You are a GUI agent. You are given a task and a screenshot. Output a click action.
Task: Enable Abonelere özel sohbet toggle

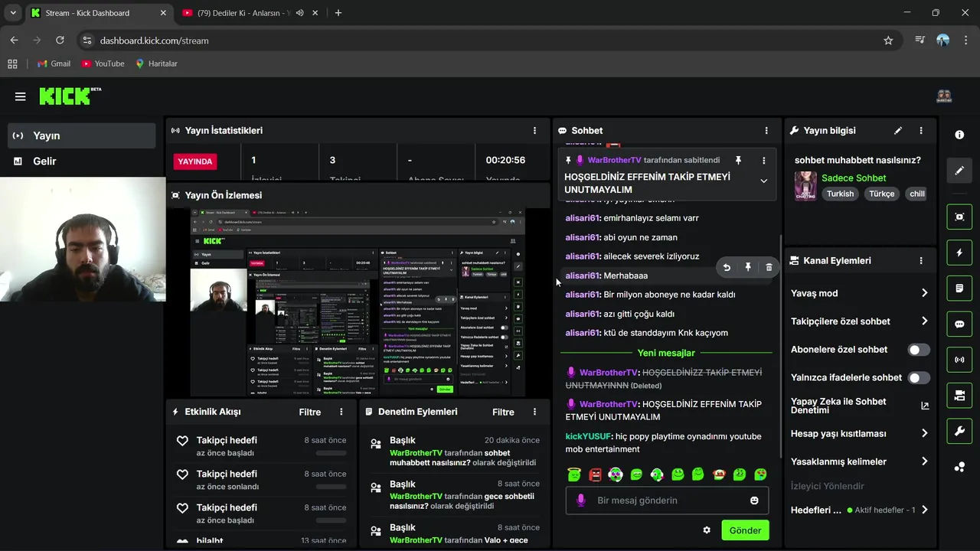919,350
